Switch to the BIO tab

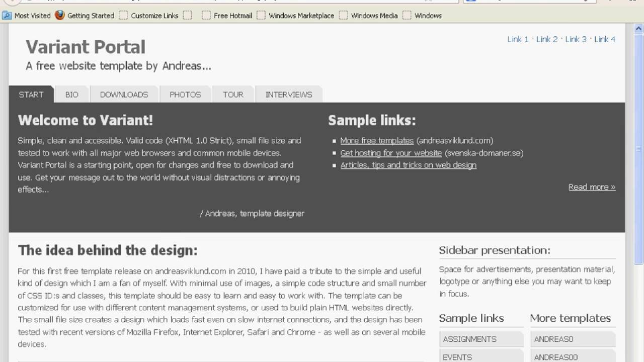tap(72, 95)
